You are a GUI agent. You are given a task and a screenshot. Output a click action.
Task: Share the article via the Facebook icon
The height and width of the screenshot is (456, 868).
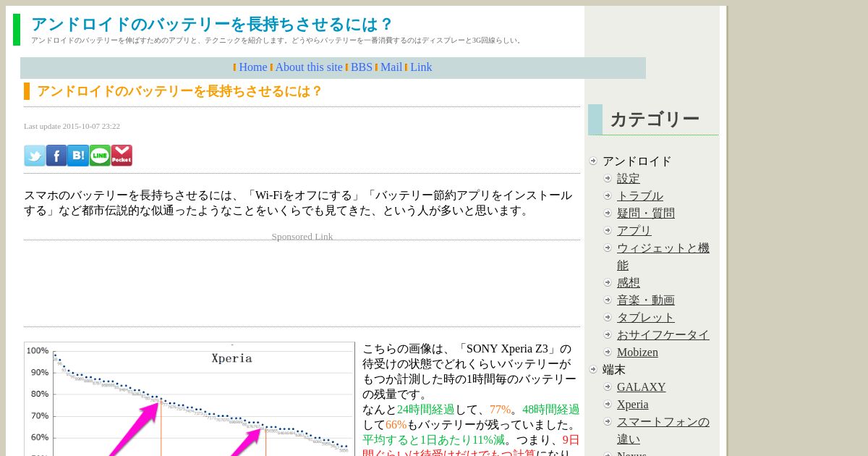(x=56, y=156)
